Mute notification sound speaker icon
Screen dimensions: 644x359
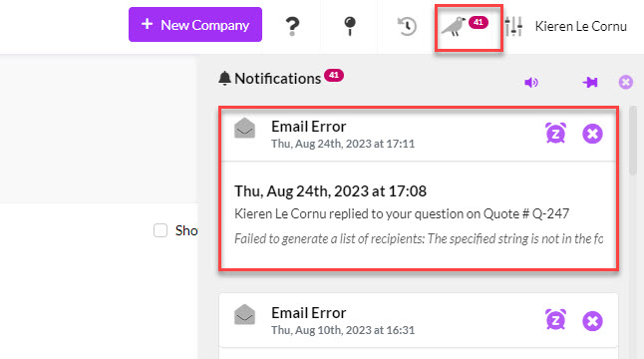[x=531, y=82]
